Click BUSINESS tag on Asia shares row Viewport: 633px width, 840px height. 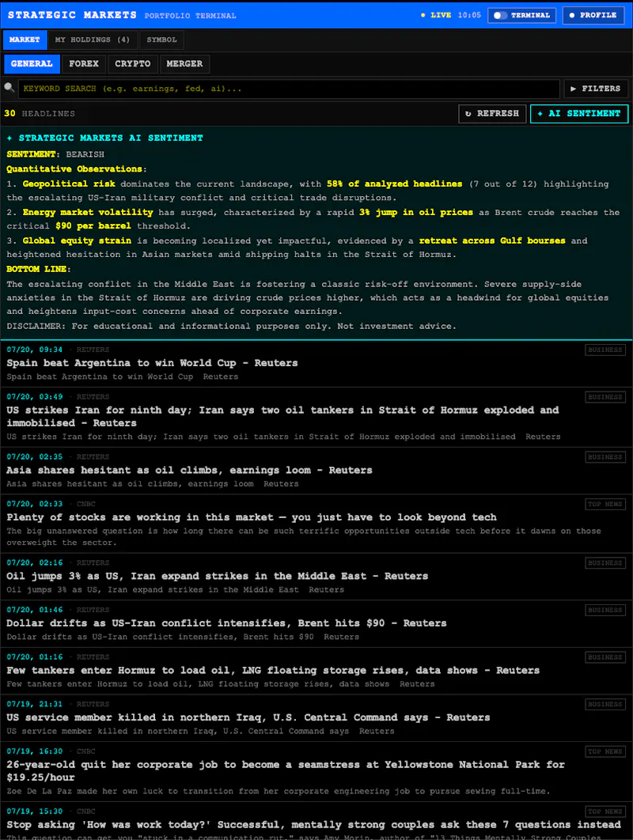(x=605, y=457)
